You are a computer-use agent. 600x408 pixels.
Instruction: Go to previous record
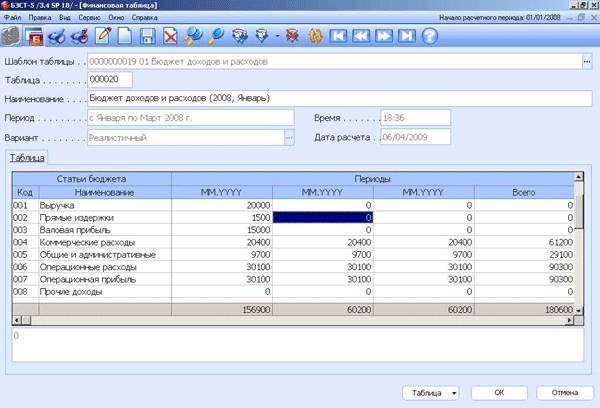361,36
